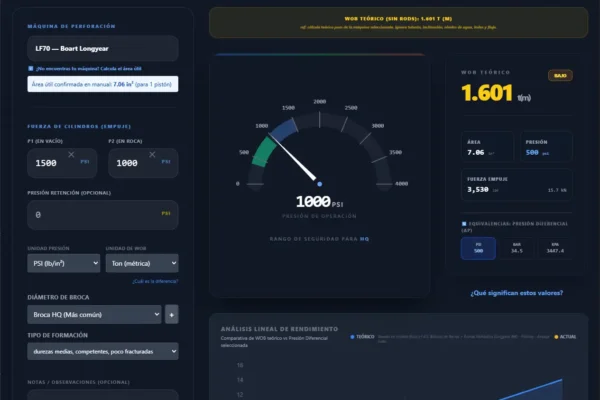The height and width of the screenshot is (400, 600).
Task: Toggle the Teórico chart legend marker
Action: (x=352, y=337)
